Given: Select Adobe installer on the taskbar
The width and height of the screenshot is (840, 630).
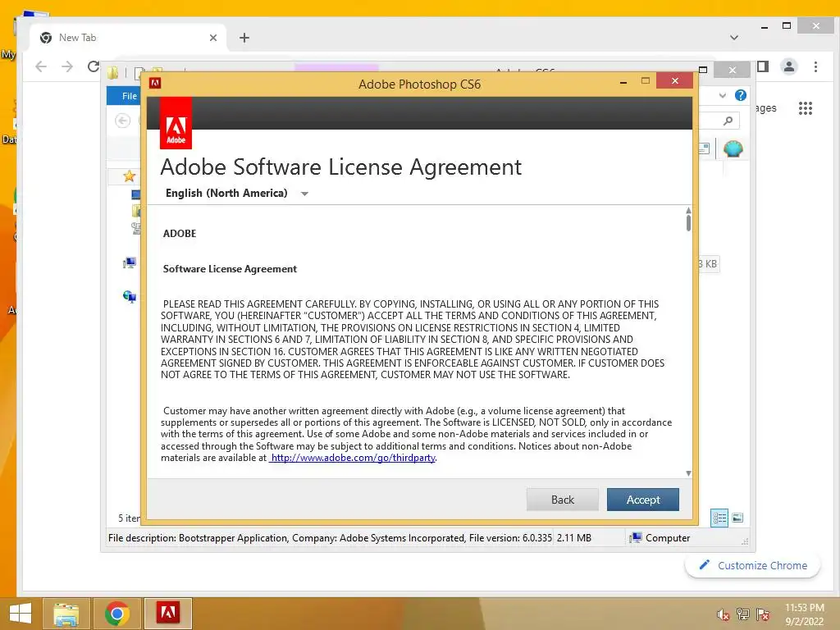Looking at the screenshot, I should coord(168,614).
